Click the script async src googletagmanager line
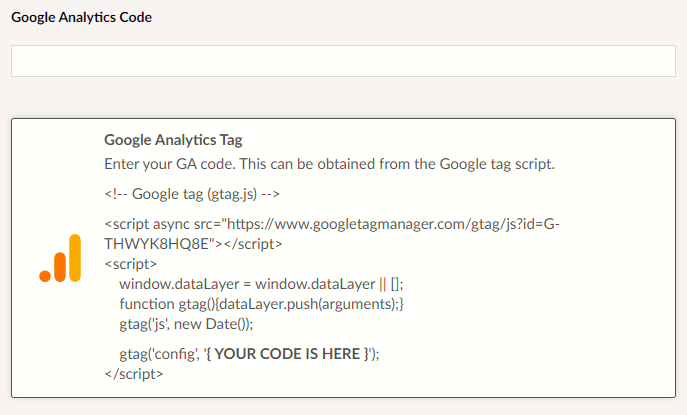Viewport: 687px width, 415px height. coord(332,224)
